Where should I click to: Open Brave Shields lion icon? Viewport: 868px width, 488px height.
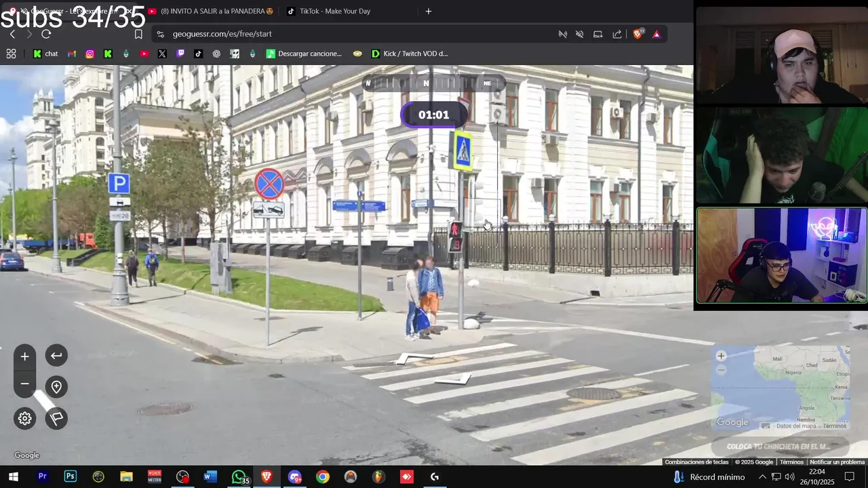(637, 34)
